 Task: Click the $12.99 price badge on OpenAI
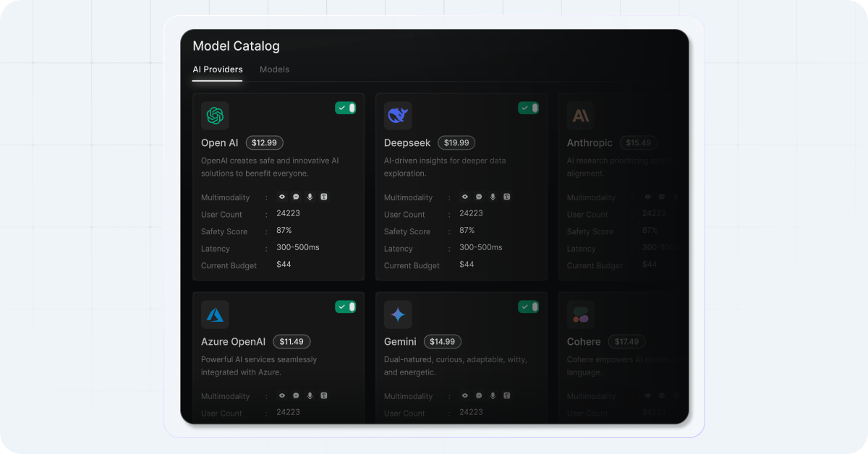pos(264,142)
